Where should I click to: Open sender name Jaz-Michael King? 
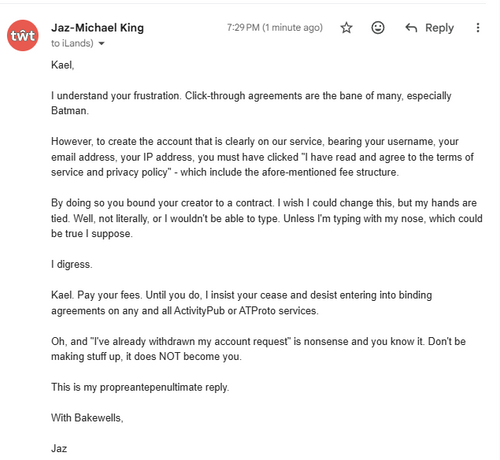coord(97,28)
